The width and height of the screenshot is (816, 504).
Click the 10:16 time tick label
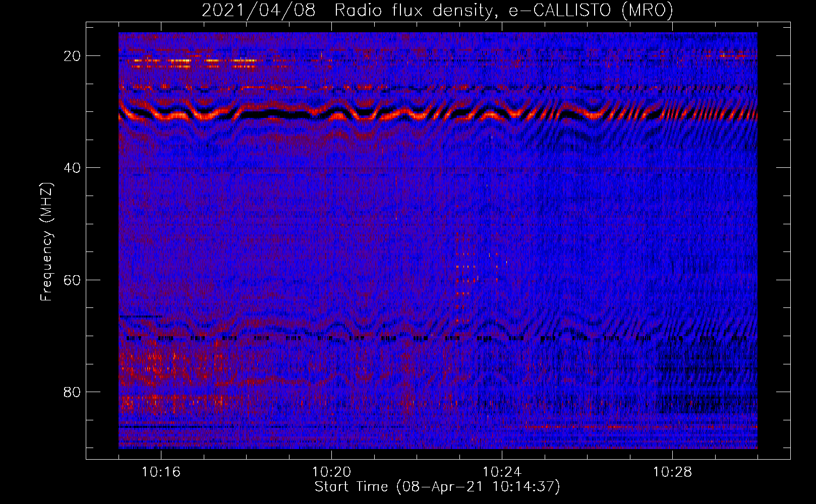(x=161, y=472)
